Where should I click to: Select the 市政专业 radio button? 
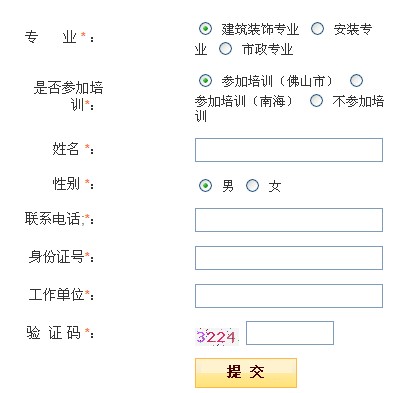tap(225, 49)
